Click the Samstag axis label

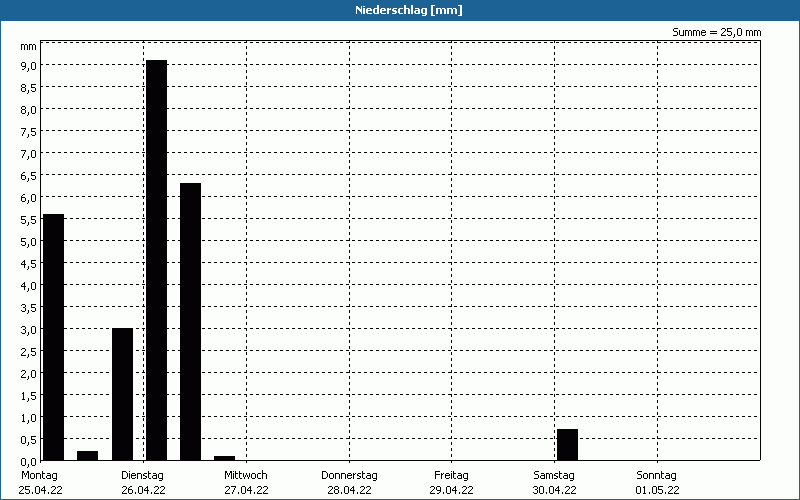point(554,475)
